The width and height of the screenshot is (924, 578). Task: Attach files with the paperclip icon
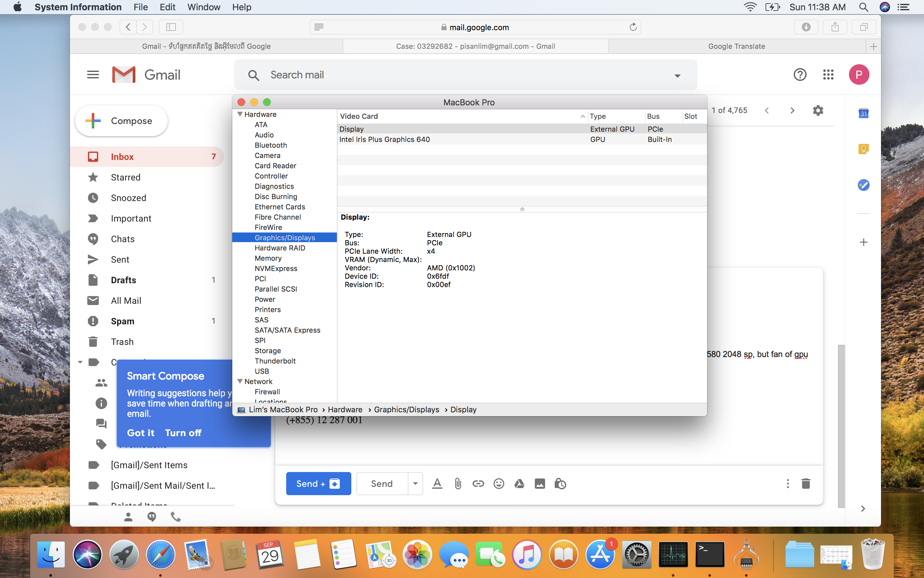458,484
